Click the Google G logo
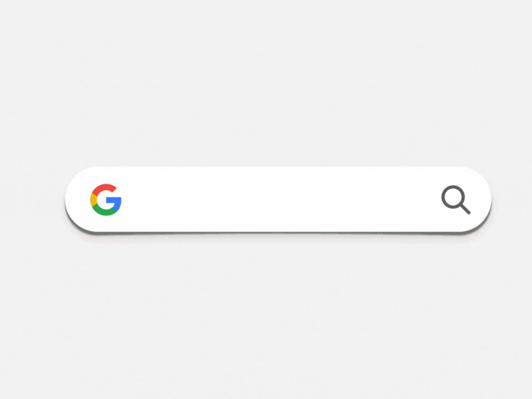532x399 pixels. click(105, 200)
